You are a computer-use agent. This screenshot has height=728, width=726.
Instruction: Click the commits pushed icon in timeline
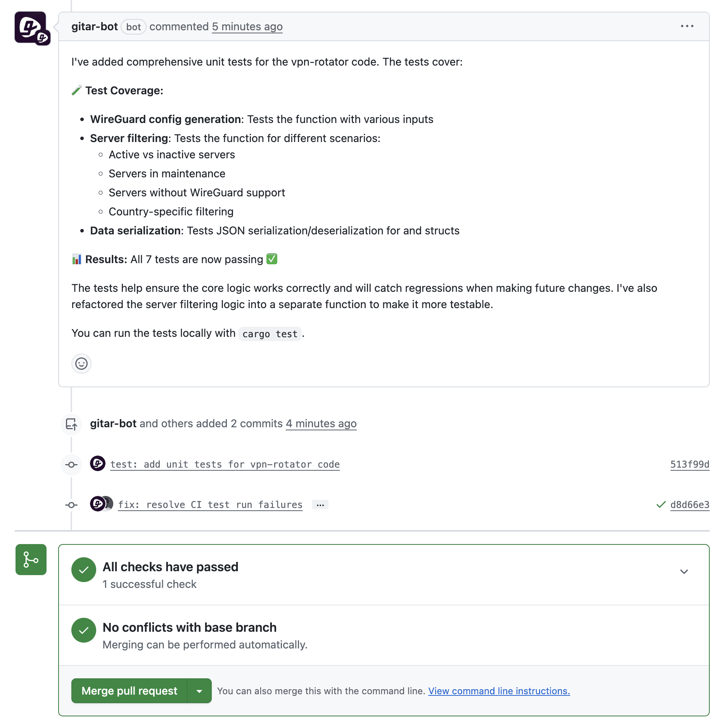71,424
